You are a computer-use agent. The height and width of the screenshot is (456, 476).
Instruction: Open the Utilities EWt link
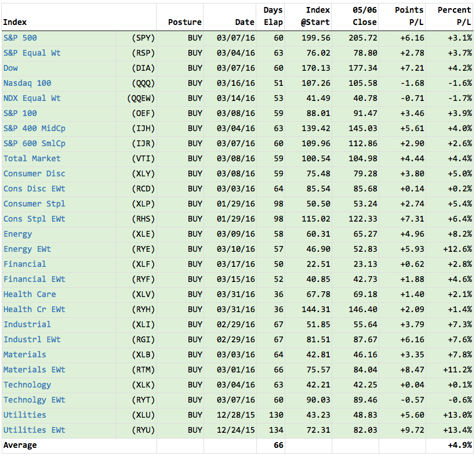(x=34, y=430)
